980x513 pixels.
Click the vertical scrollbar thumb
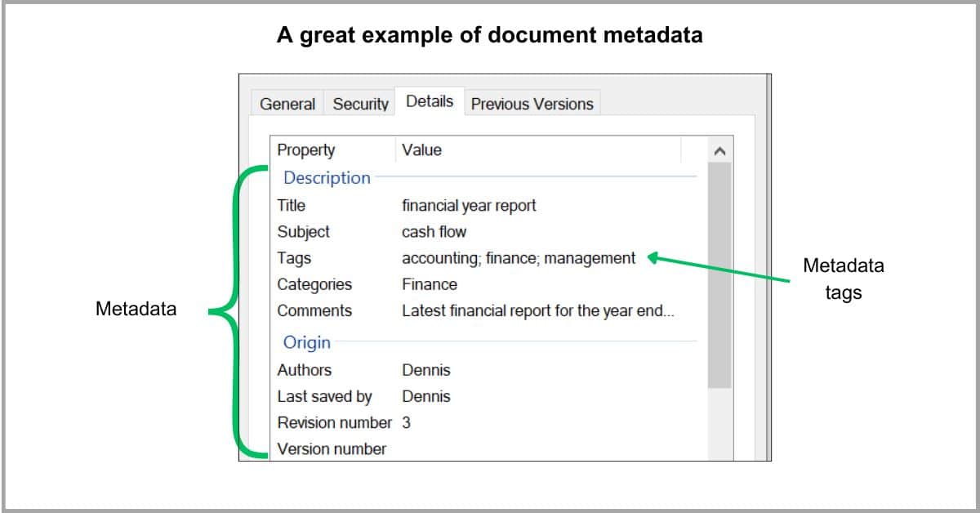click(719, 274)
